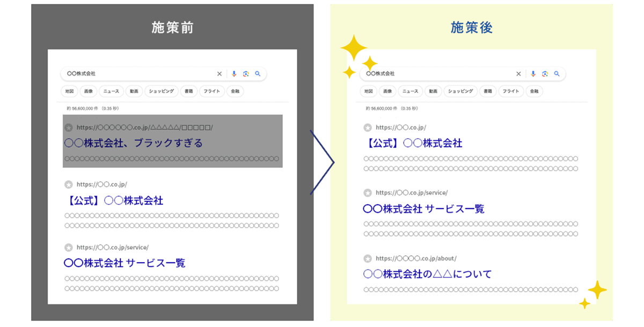Click the 施策後 heading

point(471,28)
